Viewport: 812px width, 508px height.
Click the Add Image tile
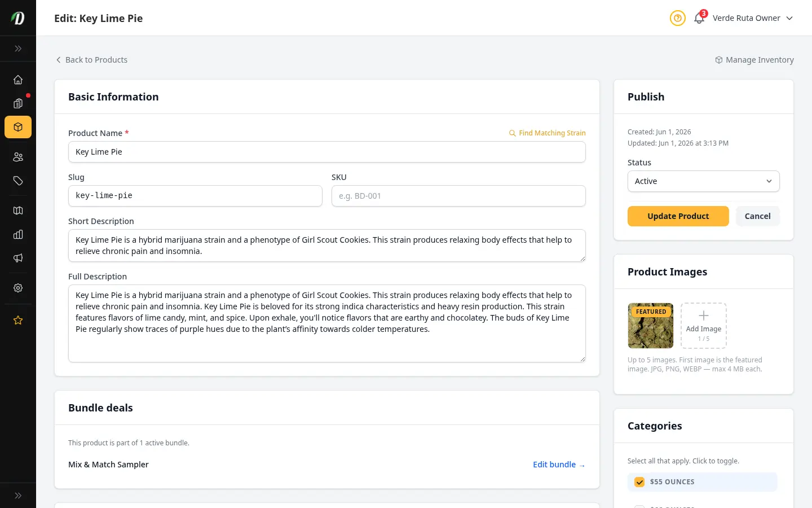click(x=704, y=326)
